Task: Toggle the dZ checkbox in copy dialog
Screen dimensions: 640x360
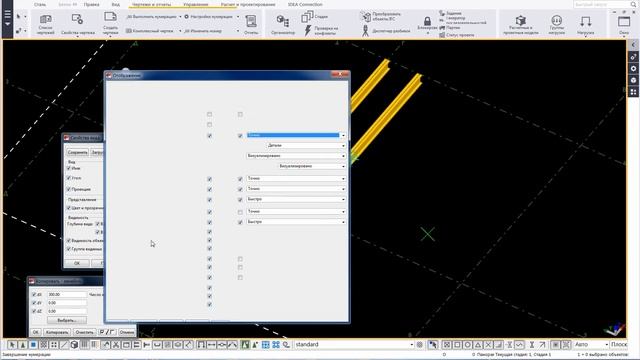Action: [34, 311]
